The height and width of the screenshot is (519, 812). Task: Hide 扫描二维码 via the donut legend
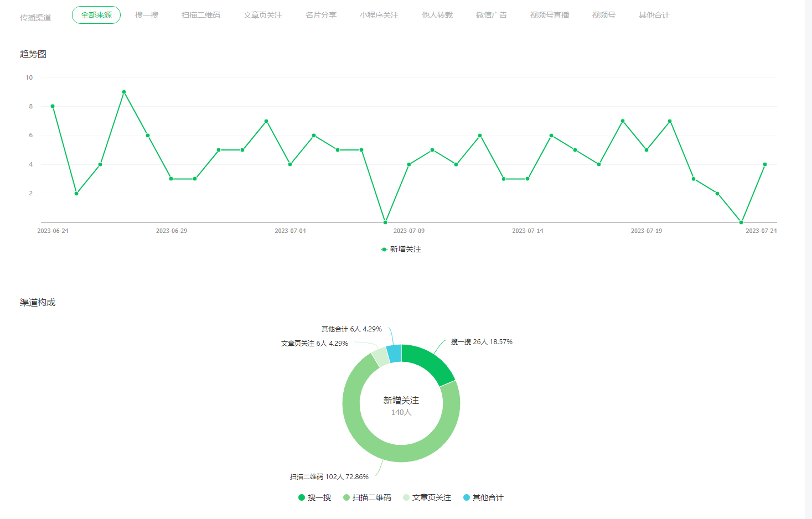point(368,497)
